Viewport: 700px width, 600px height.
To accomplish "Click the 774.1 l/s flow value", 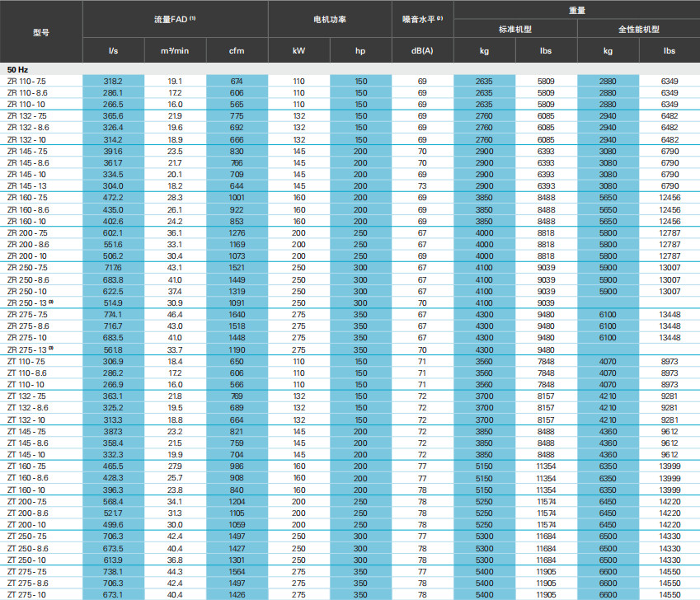I will click(x=113, y=315).
